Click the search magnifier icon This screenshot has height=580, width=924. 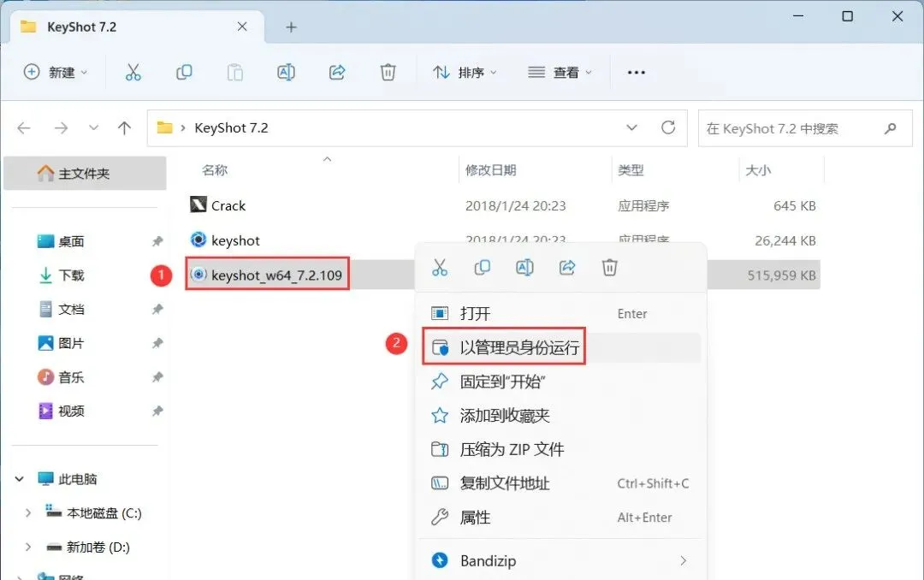tap(890, 128)
